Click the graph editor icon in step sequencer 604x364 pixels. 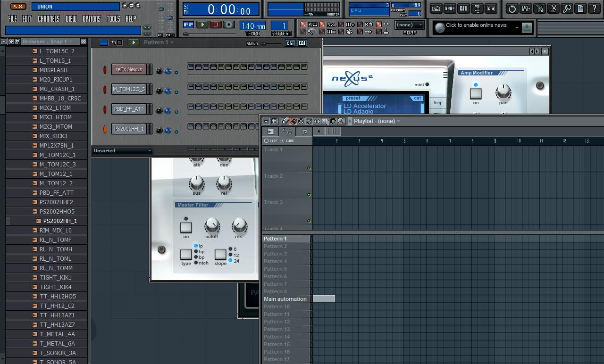[x=290, y=43]
